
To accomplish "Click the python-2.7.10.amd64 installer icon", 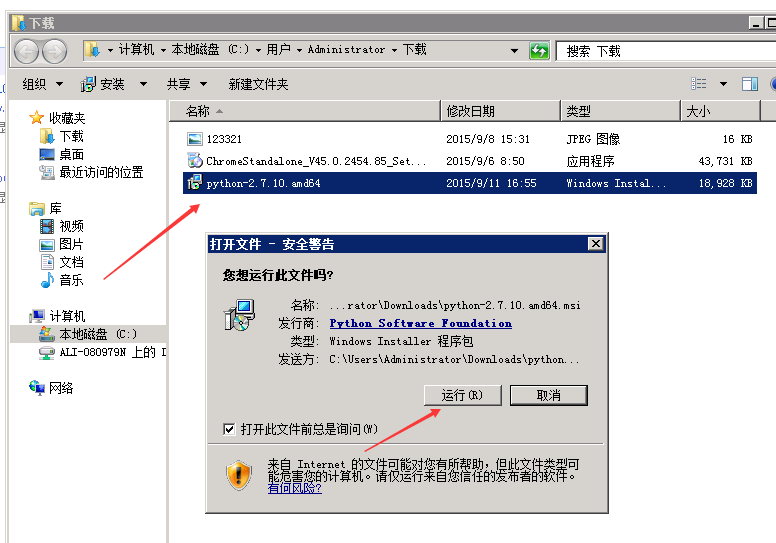I will point(195,183).
